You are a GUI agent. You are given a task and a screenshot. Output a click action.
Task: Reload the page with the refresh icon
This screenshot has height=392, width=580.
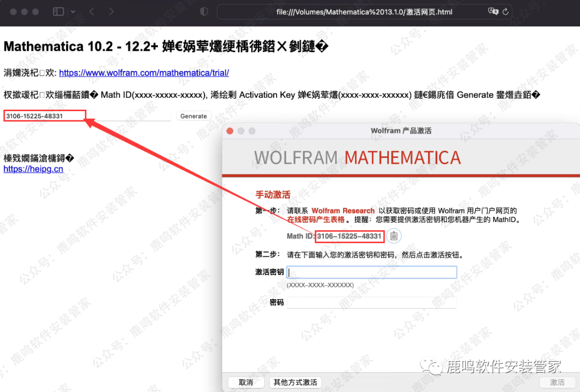click(x=505, y=12)
